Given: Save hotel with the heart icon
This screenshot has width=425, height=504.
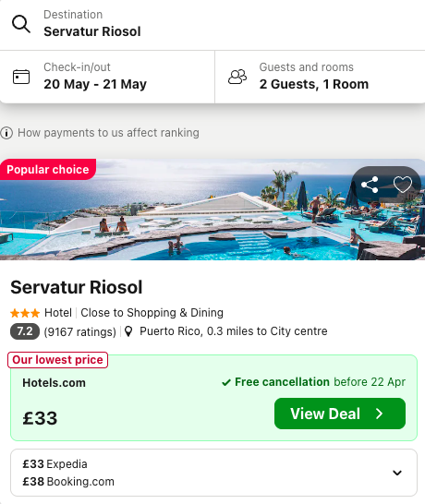Looking at the screenshot, I should (403, 185).
